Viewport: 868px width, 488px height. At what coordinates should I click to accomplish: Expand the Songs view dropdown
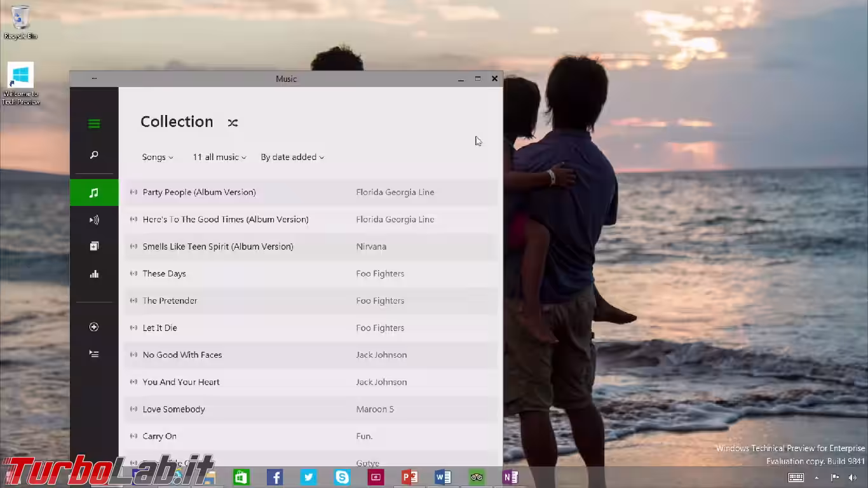[158, 157]
